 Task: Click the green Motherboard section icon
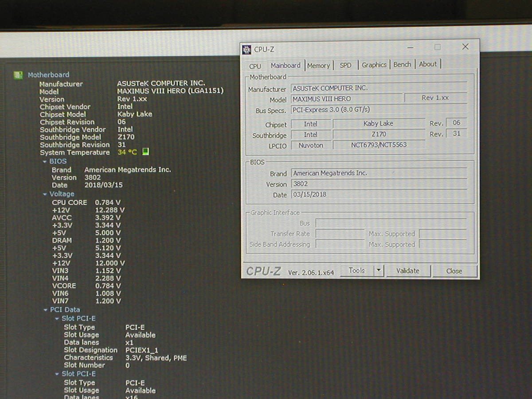pos(18,75)
